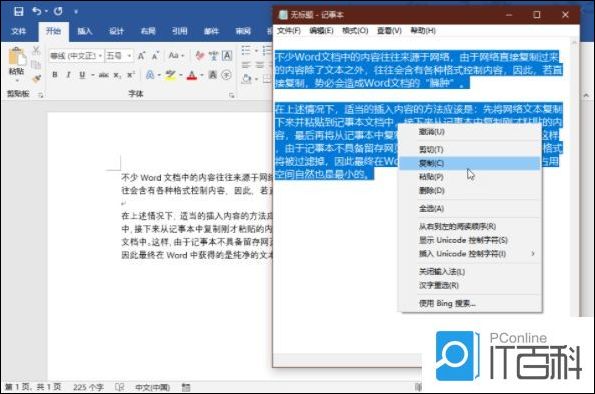Open the highlight color dropdown arrow

181,75
